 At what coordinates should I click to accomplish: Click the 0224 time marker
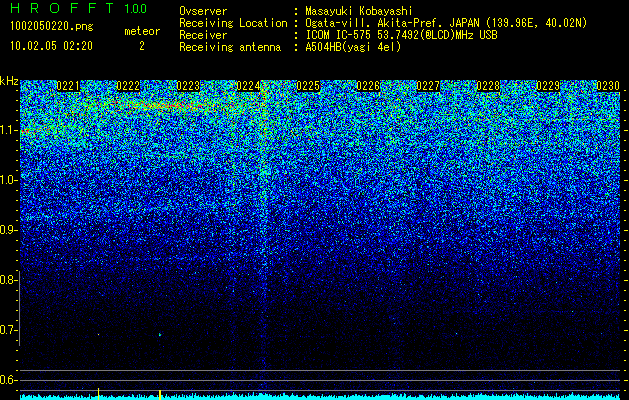pyautogui.click(x=248, y=86)
